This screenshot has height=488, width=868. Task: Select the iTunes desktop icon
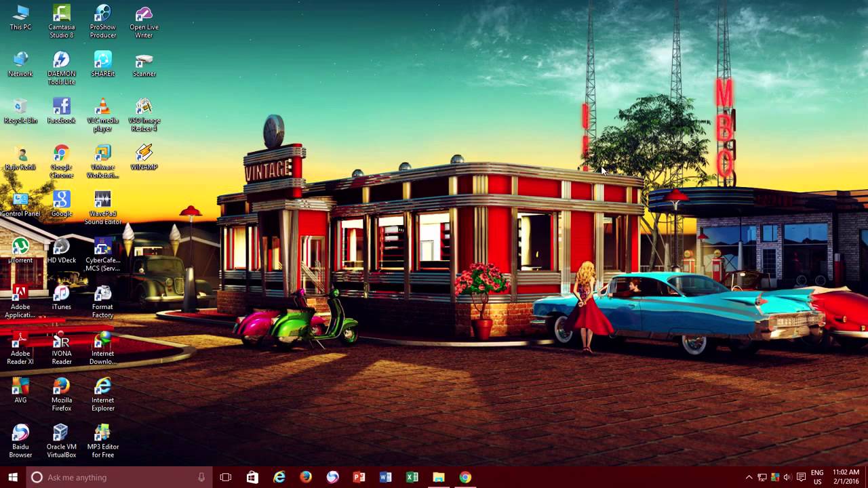[62, 298]
